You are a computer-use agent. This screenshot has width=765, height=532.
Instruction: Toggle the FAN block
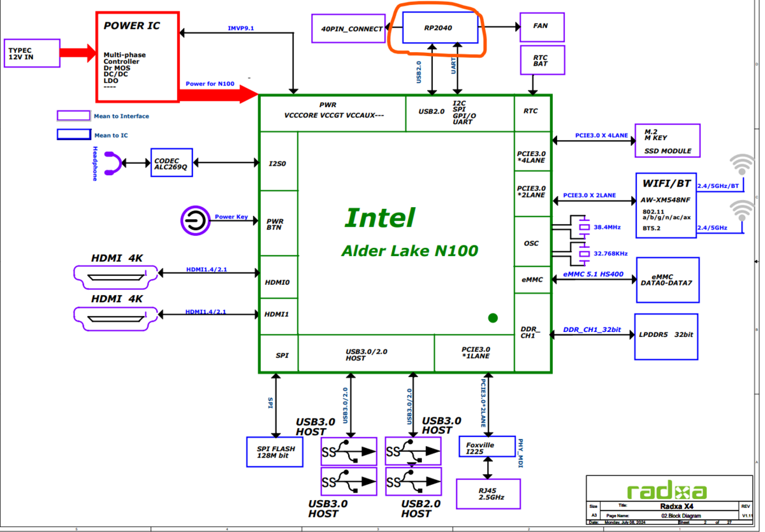tap(541, 26)
